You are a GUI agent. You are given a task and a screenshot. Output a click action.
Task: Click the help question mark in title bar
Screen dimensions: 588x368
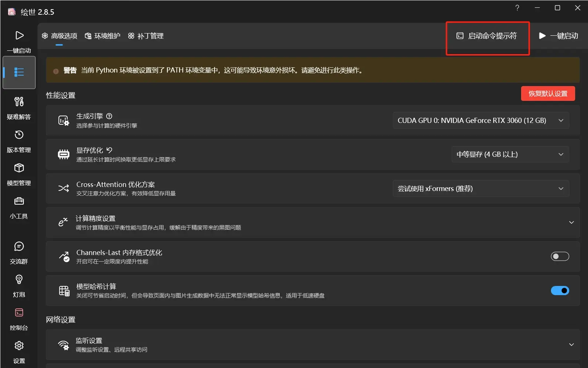[517, 8]
